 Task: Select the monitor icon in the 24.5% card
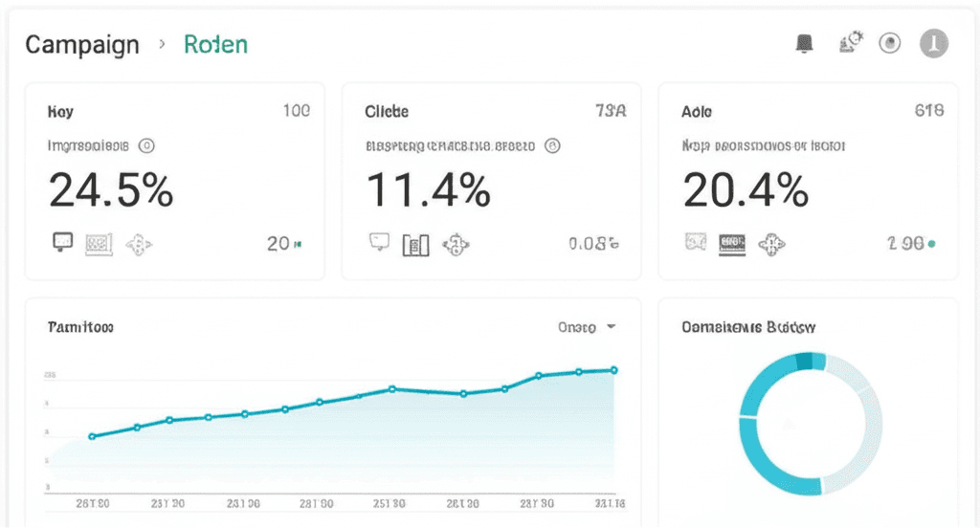click(x=62, y=242)
